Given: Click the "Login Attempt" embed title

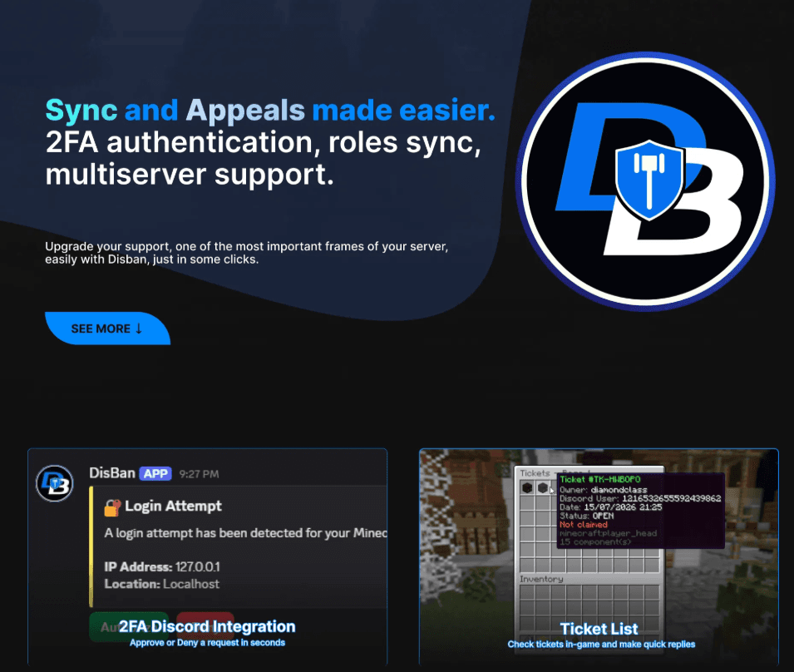Looking at the screenshot, I should click(x=173, y=506).
